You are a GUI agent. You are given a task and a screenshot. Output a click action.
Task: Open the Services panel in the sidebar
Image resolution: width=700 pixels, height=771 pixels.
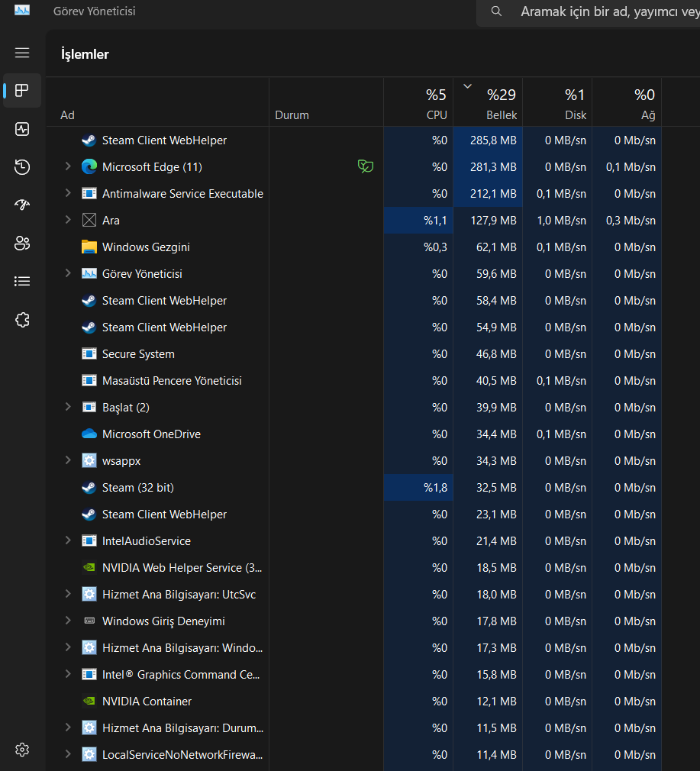(22, 319)
